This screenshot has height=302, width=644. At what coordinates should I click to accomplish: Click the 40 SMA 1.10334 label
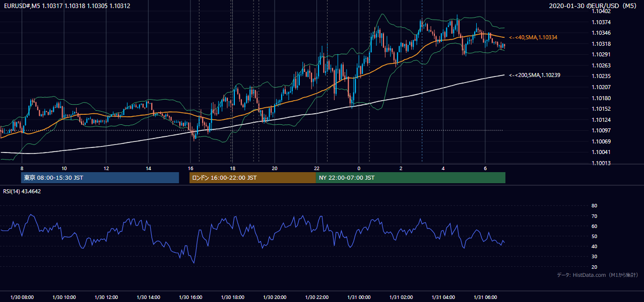533,37
